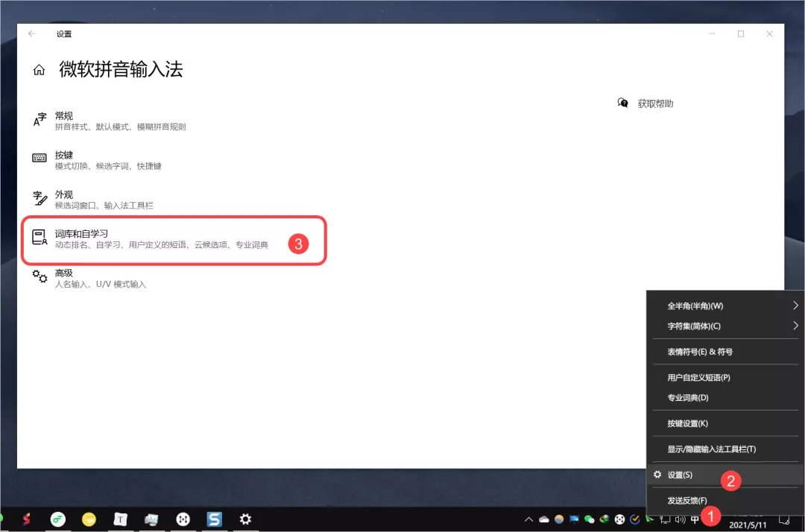Click the gear icon beside 设置(S)
Screen dimensions: 805x532
tap(657, 475)
